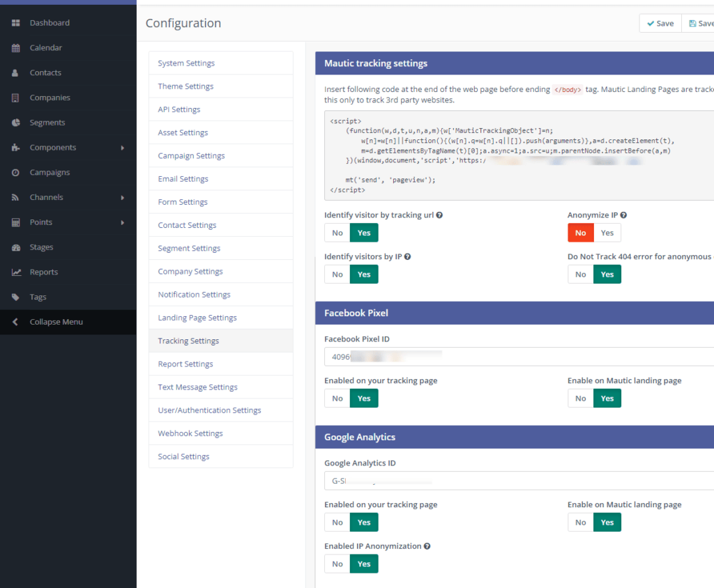Click the Mautic tracking settings header

click(515, 63)
